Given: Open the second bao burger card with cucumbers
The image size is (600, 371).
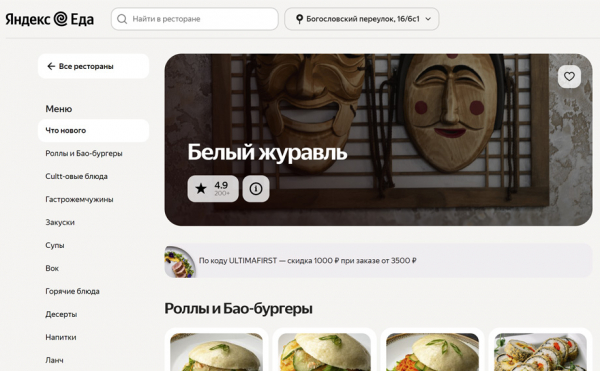Looking at the screenshot, I should click(x=324, y=350).
